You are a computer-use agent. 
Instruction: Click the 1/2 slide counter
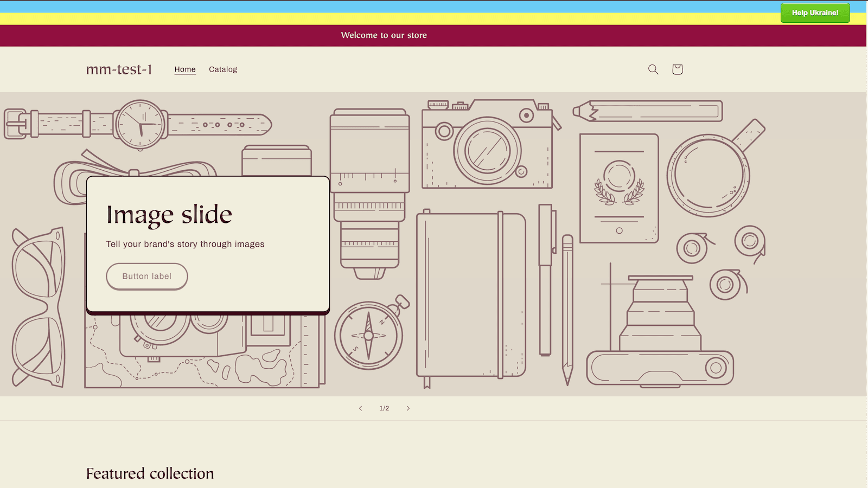coord(384,408)
